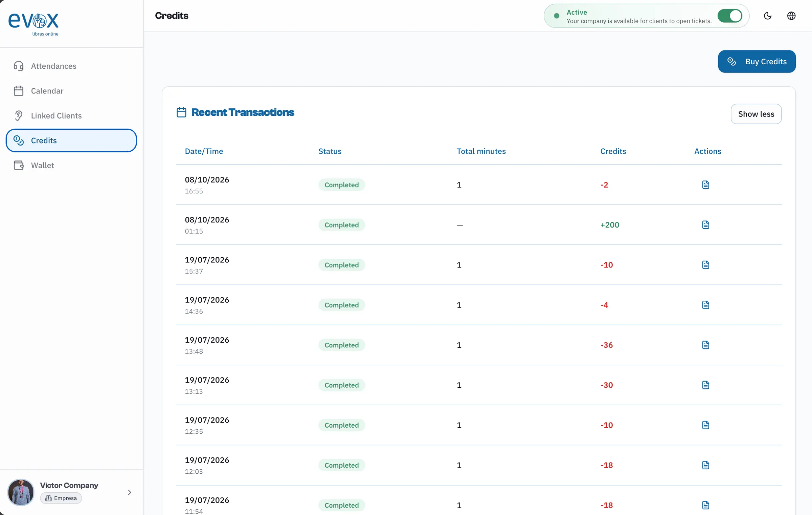Open the document icon for 16:55 transaction
The width and height of the screenshot is (812, 515).
point(705,185)
